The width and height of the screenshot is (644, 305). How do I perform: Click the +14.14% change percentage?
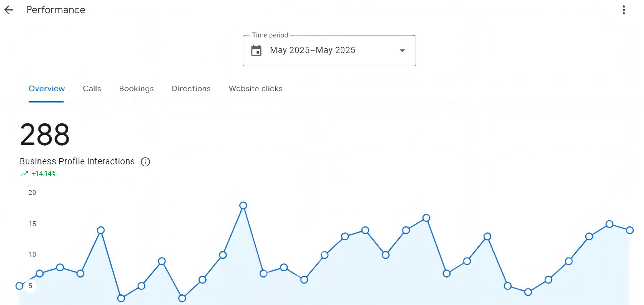coord(44,174)
